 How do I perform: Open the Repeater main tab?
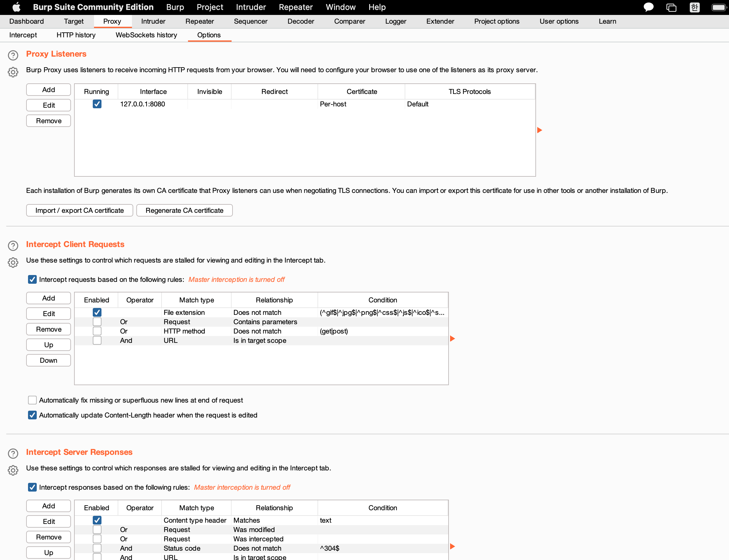(200, 21)
